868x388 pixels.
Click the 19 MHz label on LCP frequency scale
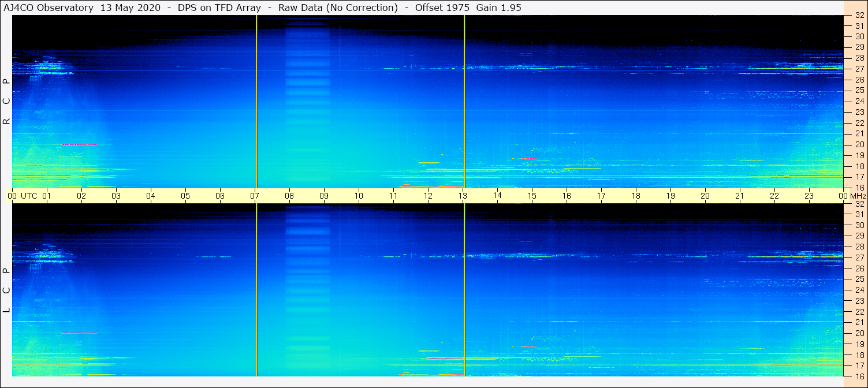pyautogui.click(x=859, y=344)
